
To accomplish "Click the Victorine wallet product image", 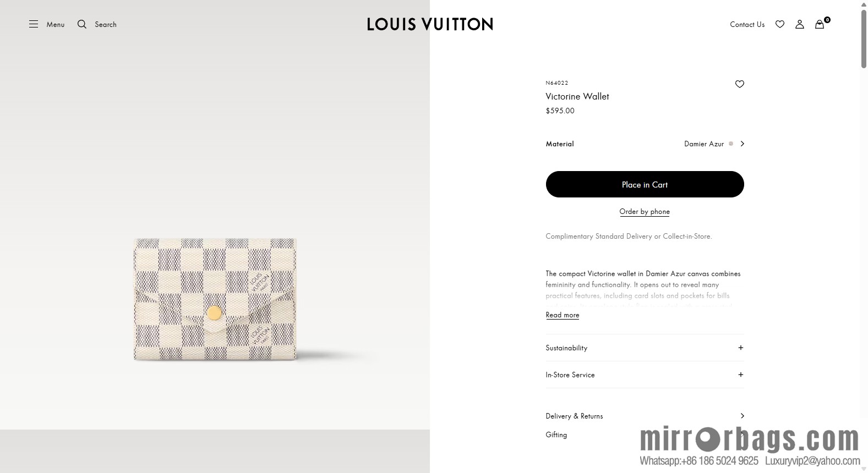I will [x=215, y=300].
